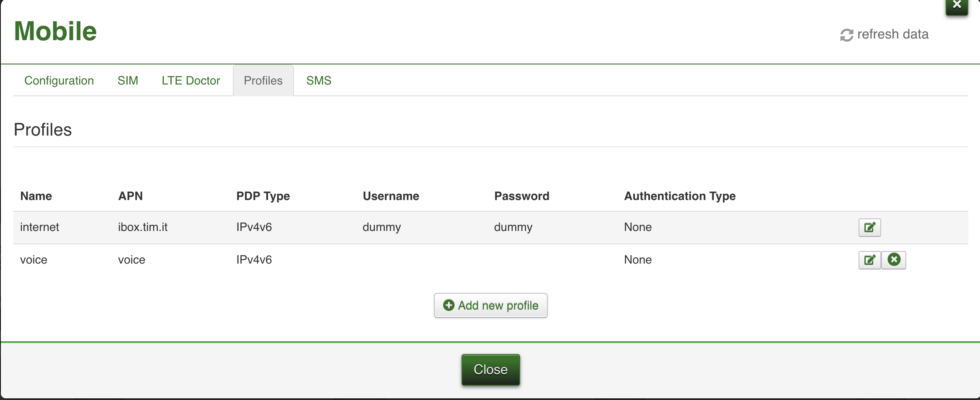Click the Add new profile button

click(490, 305)
